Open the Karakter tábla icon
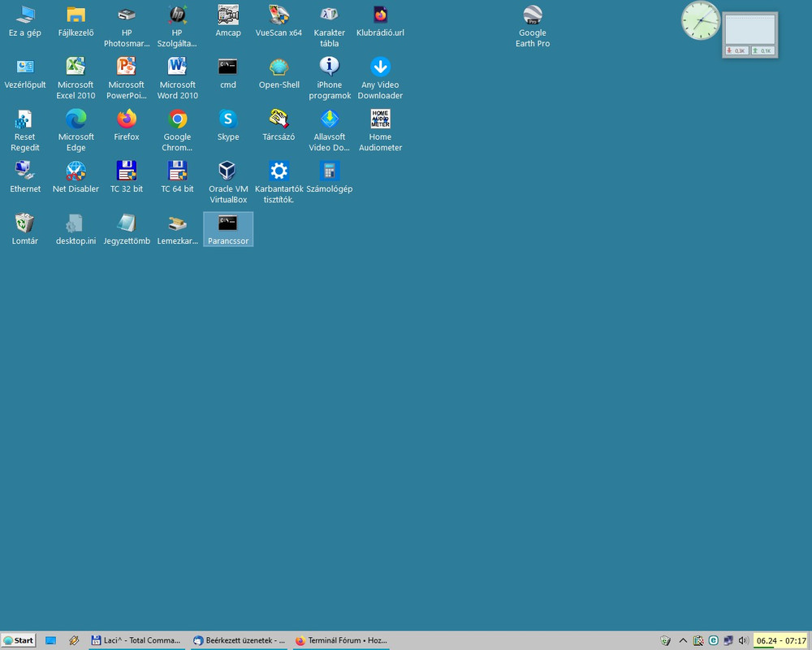 tap(330, 27)
